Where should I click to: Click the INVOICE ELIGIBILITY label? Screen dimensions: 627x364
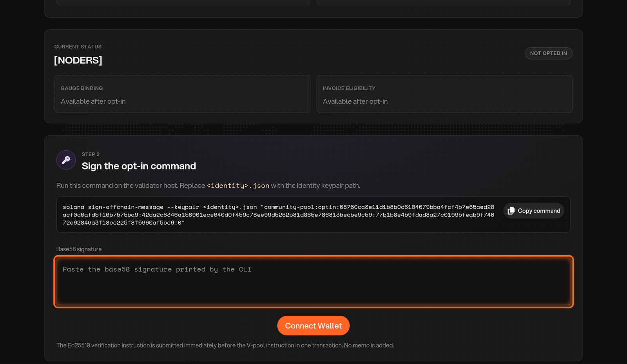click(x=349, y=88)
